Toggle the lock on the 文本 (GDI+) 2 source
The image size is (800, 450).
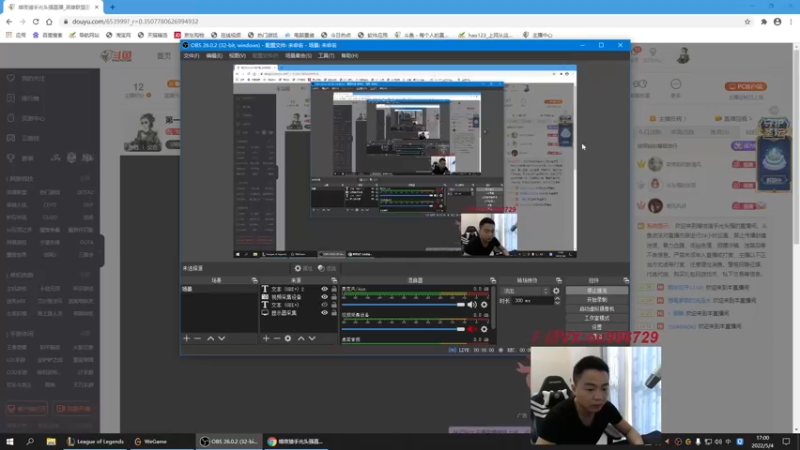coord(334,289)
